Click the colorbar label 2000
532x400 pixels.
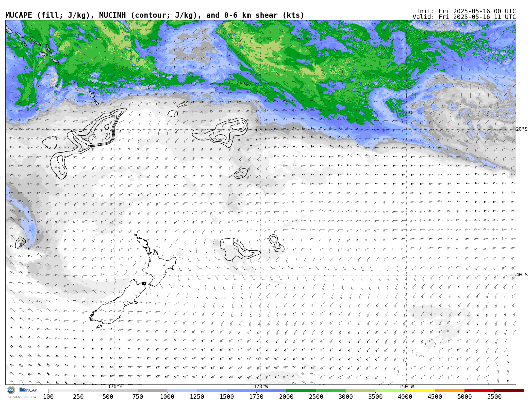(x=286, y=397)
